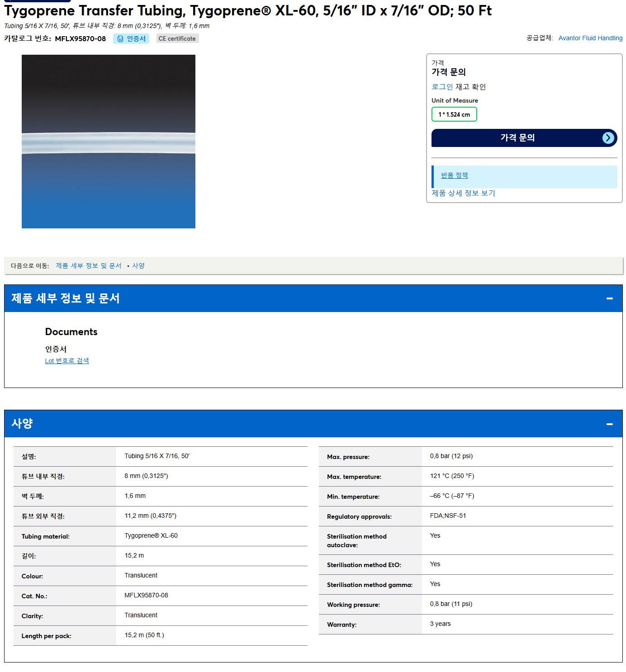The height and width of the screenshot is (672, 626).
Task: Open the Avantor Fluid Handling supplier link
Action: [x=590, y=38]
